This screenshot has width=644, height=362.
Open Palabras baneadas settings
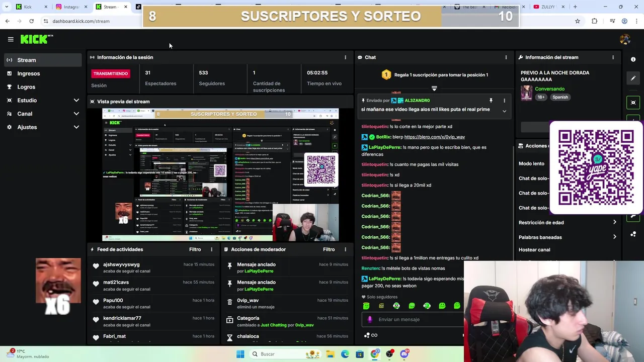point(568,237)
